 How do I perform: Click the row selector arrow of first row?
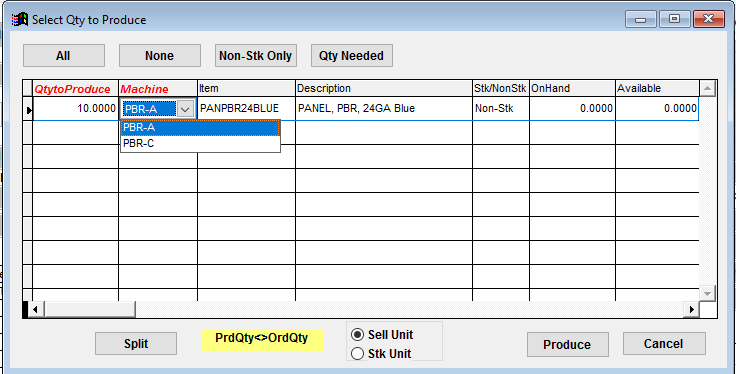[28, 110]
